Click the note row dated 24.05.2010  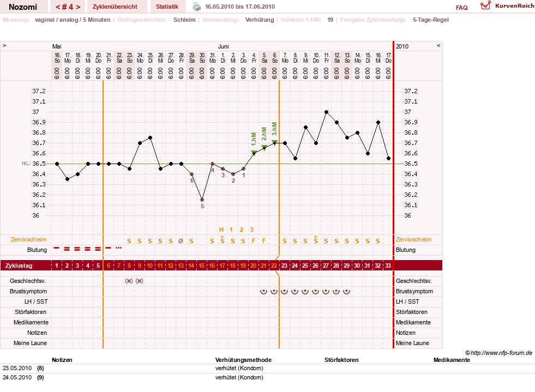coord(266,378)
